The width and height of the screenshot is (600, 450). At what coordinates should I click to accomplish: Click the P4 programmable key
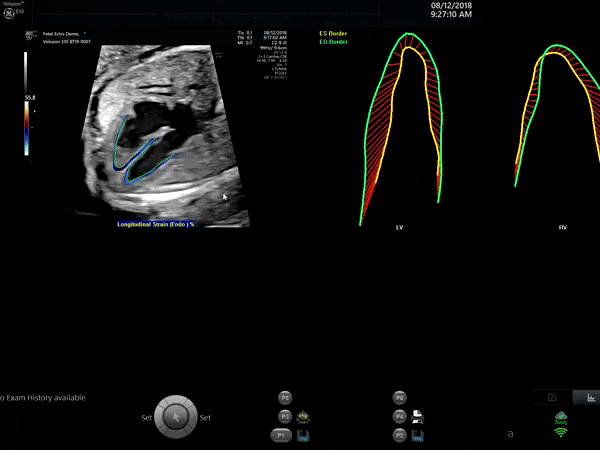click(x=399, y=416)
